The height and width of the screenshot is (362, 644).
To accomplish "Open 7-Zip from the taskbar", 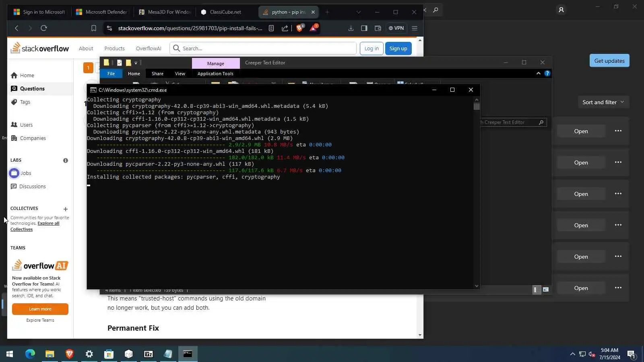I will 149,354.
